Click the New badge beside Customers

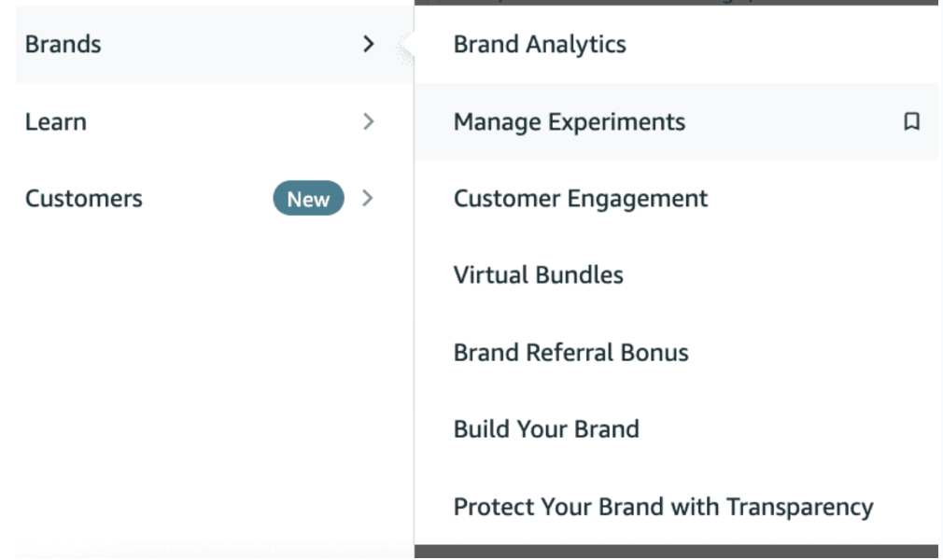tap(308, 198)
